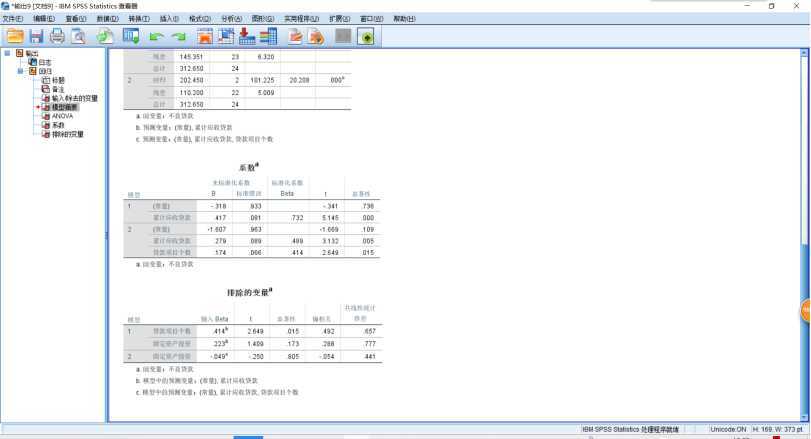
Task: Click the Go to Data toolbar icon
Action: pos(205,36)
